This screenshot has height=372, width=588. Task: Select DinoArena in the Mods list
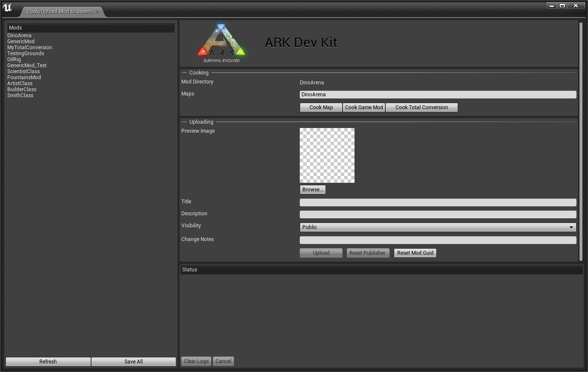19,36
